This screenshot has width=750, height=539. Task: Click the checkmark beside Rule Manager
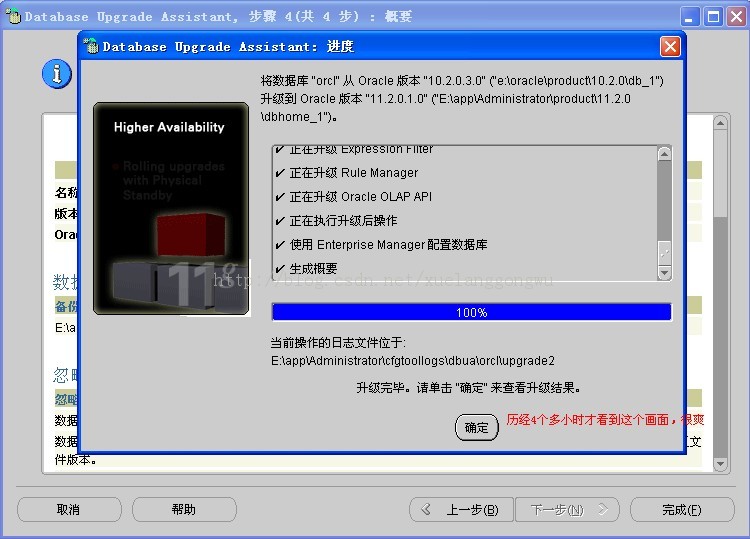pyautogui.click(x=280, y=173)
